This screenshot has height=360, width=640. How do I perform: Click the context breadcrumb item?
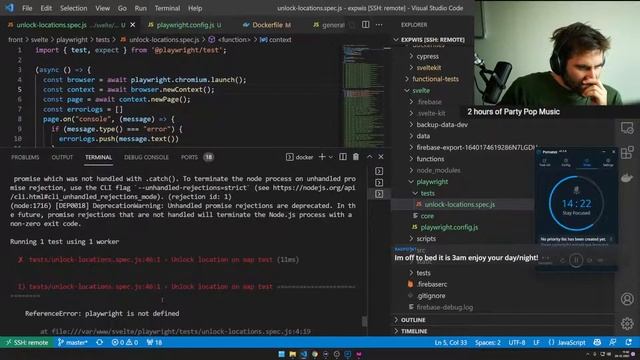(x=280, y=40)
